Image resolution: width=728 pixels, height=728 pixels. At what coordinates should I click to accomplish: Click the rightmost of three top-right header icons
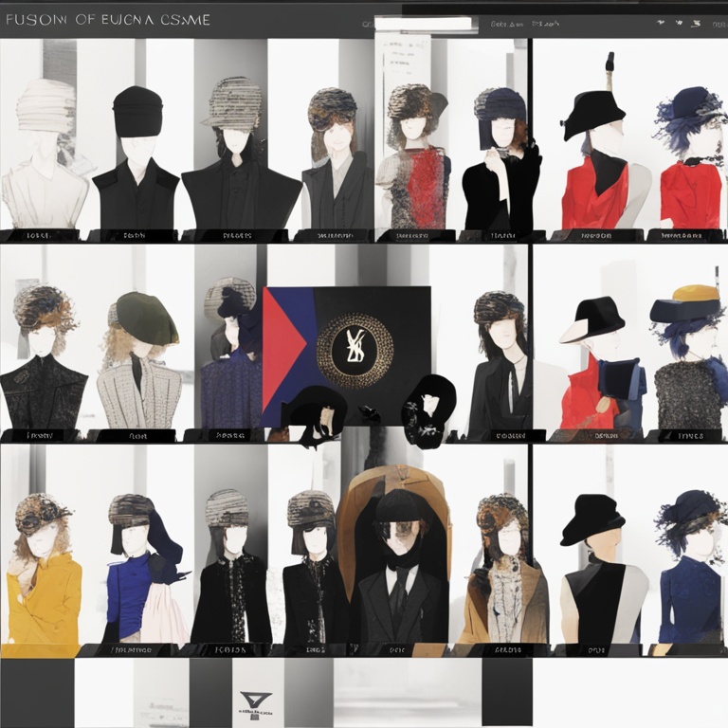(x=696, y=23)
